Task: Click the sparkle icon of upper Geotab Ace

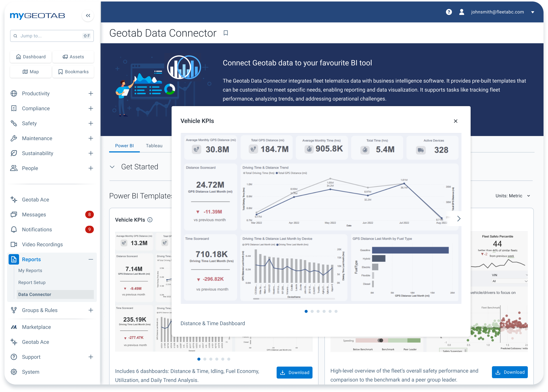Action: pos(14,200)
